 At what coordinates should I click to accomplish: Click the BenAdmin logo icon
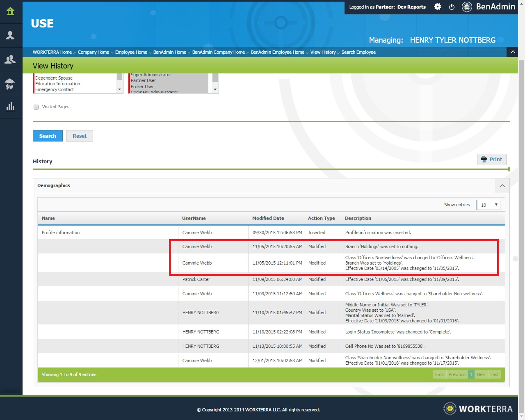pos(467,7)
